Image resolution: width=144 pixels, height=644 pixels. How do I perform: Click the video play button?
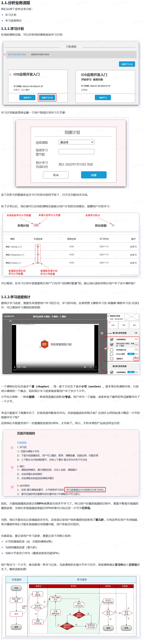pos(15,367)
